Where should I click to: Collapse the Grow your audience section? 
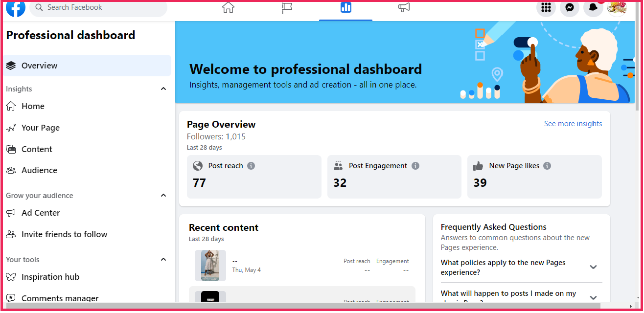[163, 196]
